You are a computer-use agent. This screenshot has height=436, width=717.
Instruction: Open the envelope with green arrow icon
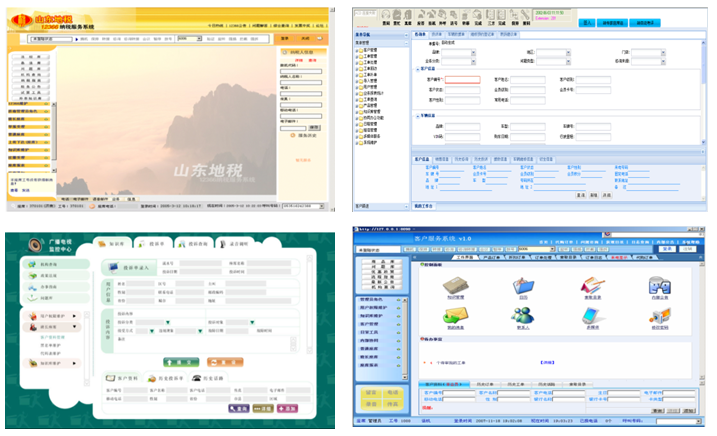pyautogui.click(x=455, y=315)
